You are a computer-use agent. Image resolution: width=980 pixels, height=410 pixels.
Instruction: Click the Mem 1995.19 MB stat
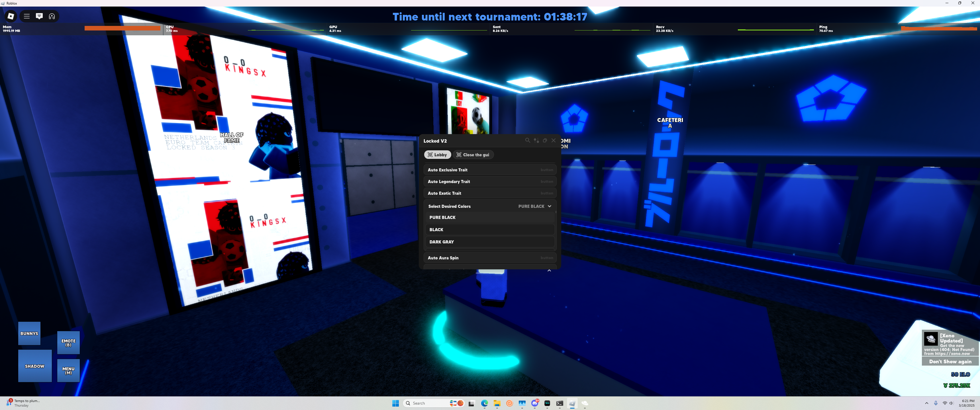click(11, 29)
